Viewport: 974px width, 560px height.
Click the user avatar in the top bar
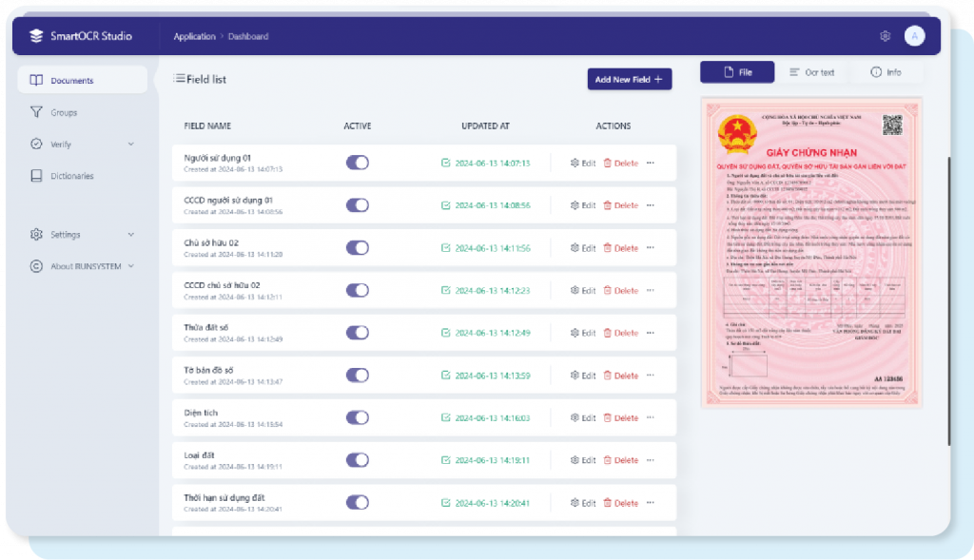click(914, 35)
